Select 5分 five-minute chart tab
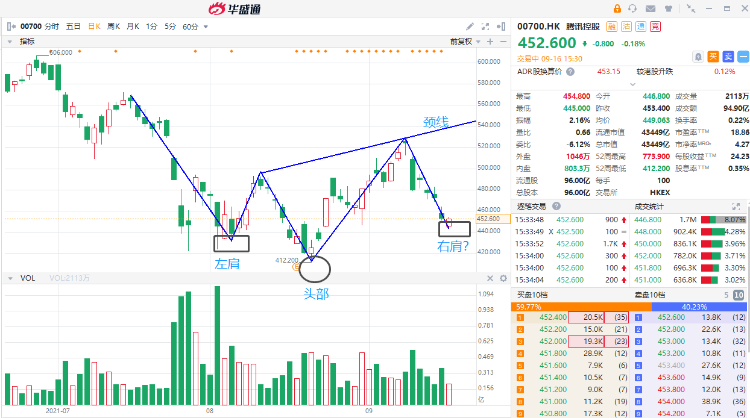 click(170, 27)
